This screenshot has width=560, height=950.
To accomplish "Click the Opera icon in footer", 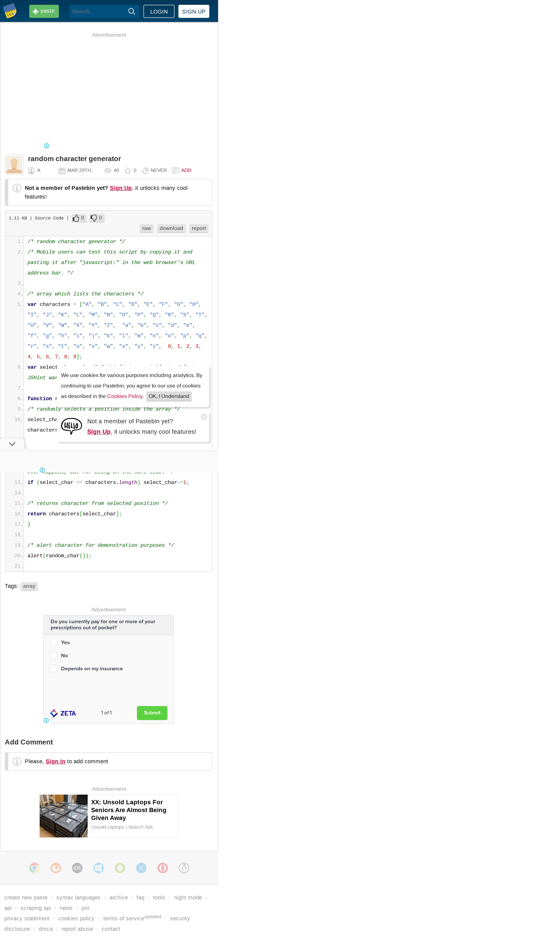I will click(x=163, y=868).
